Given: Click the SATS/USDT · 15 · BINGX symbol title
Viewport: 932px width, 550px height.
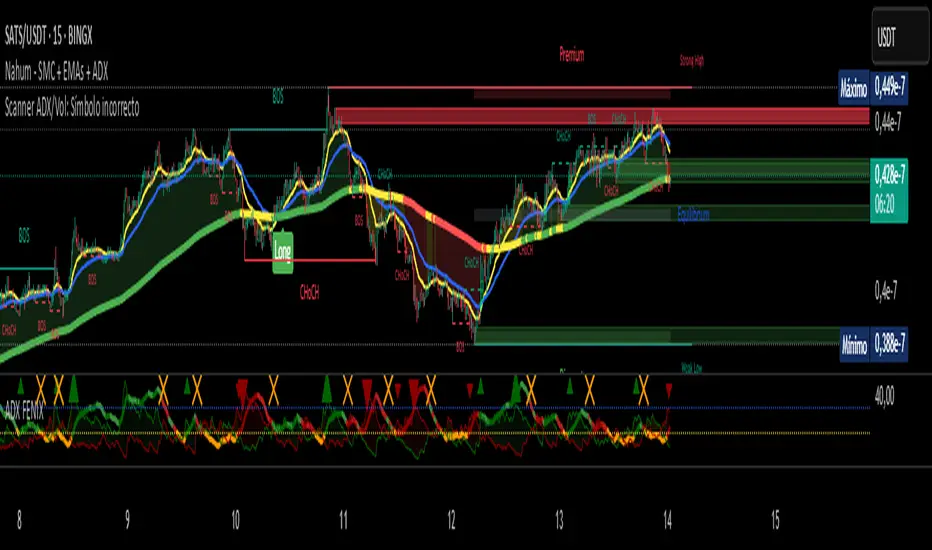Looking at the screenshot, I should pos(49,36).
